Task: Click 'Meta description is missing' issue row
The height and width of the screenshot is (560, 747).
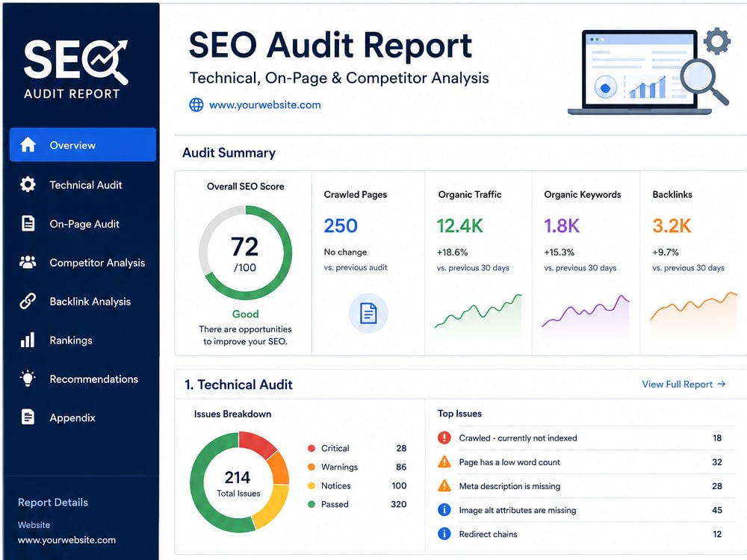Action: 586,486
